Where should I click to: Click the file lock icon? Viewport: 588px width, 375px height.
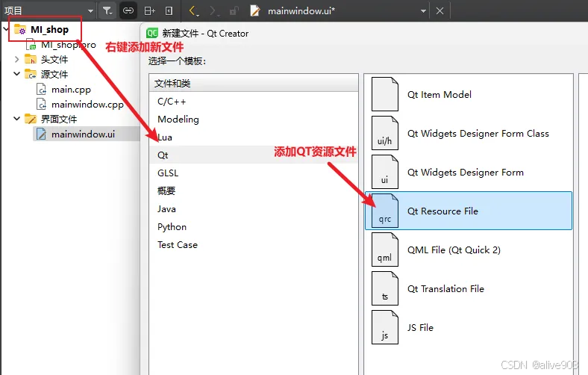pos(234,11)
